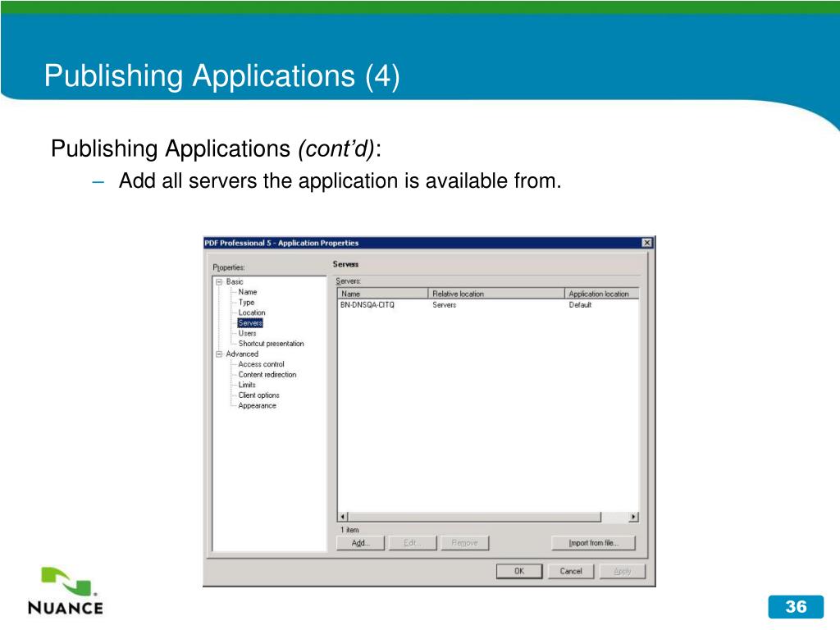Image resolution: width=840 pixels, height=630 pixels.
Task: Confirm with the OK button
Action: point(519,571)
